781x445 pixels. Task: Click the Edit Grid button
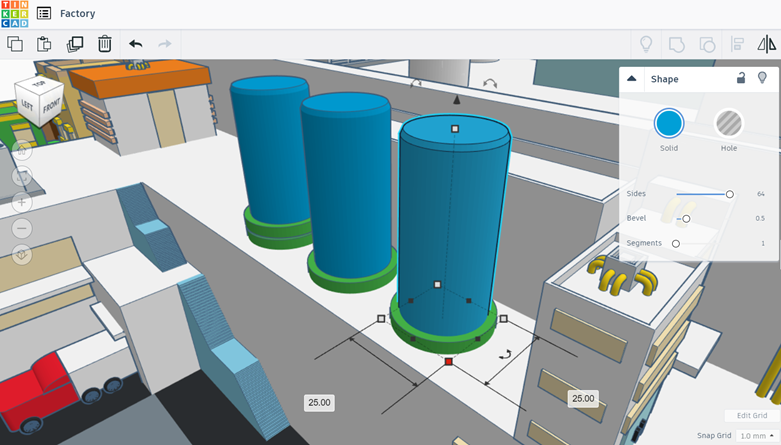(752, 416)
